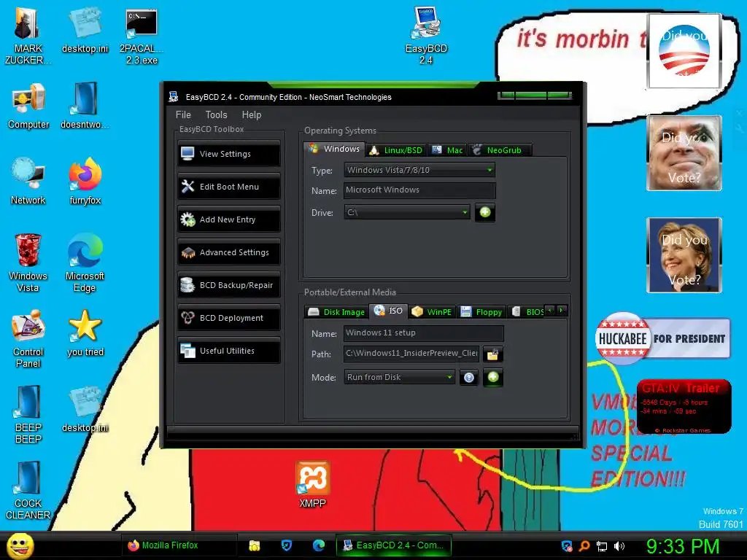Screen dimensions: 747x560
Task: Select EasyBCD 2.4 desktop shortcut
Action: click(426, 36)
